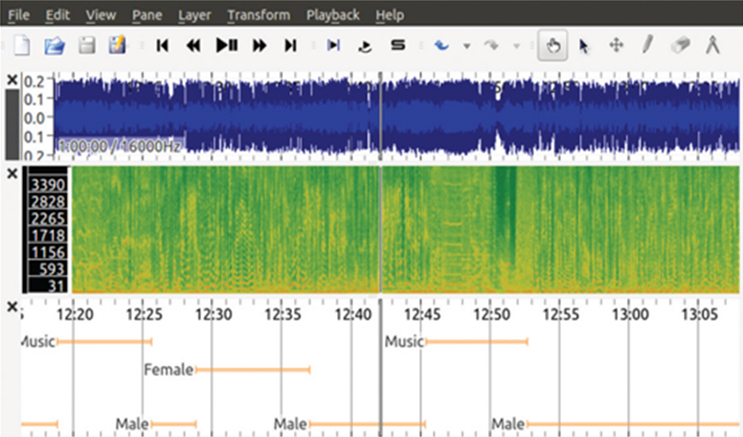Select the Navigate hand tool

tap(553, 46)
